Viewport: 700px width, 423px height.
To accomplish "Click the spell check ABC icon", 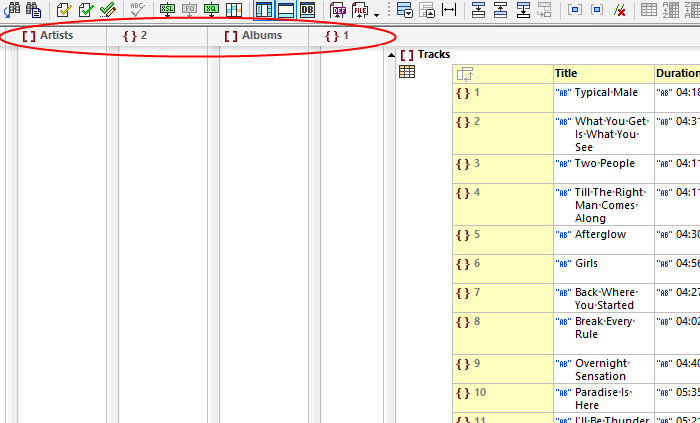I will coord(137,10).
